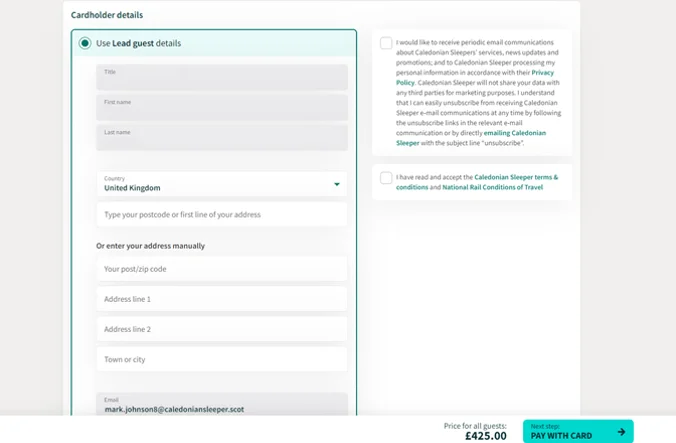Open the Country dropdown arrow

tap(337, 184)
